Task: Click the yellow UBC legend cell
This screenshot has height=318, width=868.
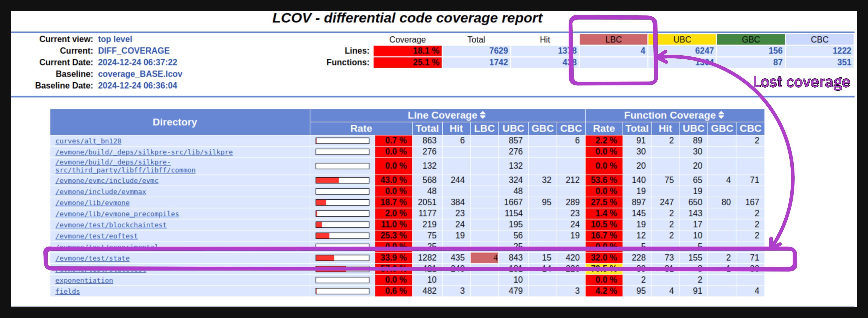Action: pyautogui.click(x=682, y=40)
